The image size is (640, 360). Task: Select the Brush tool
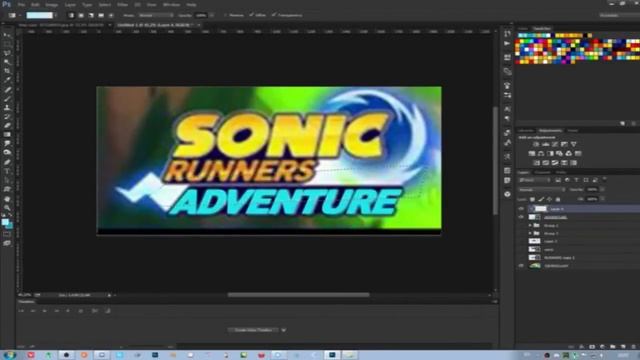(7, 99)
